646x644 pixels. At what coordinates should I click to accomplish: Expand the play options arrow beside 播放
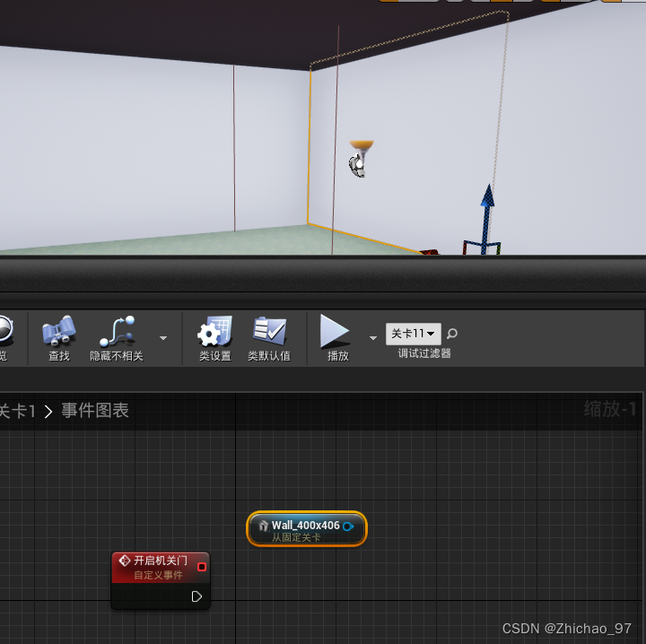point(373,338)
